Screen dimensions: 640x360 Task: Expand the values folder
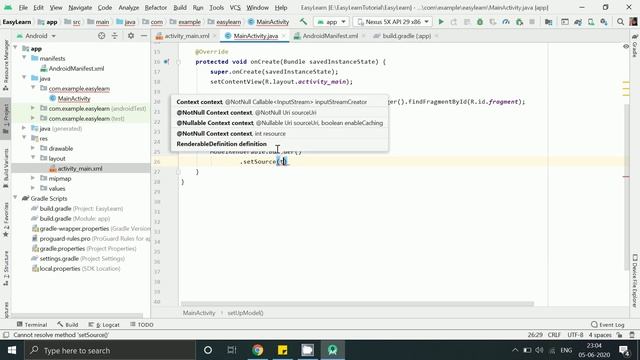[x=33, y=188]
